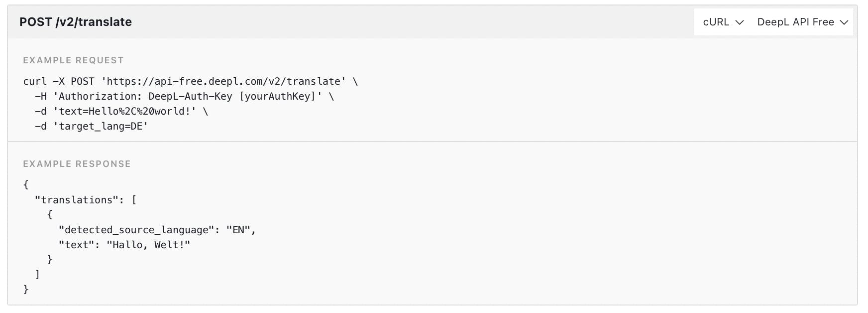Click the closing square bracket in the response
This screenshot has width=868, height=313.
click(x=37, y=274)
